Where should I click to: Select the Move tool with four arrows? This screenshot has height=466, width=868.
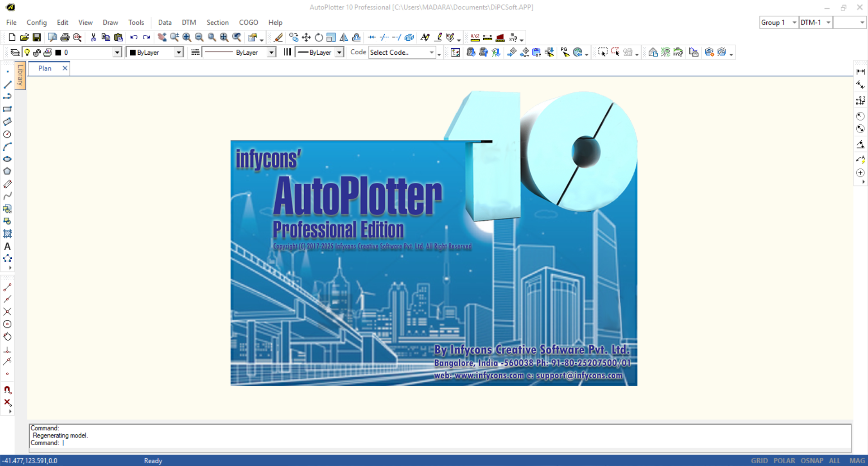pyautogui.click(x=307, y=38)
